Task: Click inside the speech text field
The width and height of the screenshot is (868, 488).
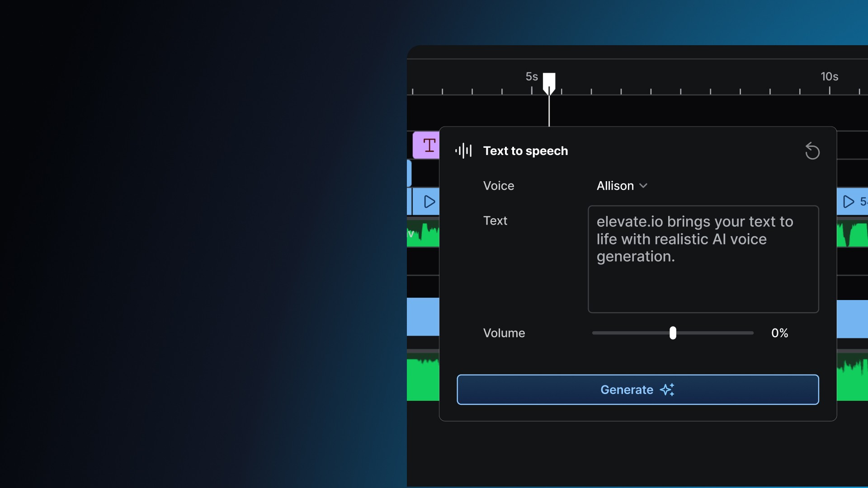Action: [x=703, y=259]
